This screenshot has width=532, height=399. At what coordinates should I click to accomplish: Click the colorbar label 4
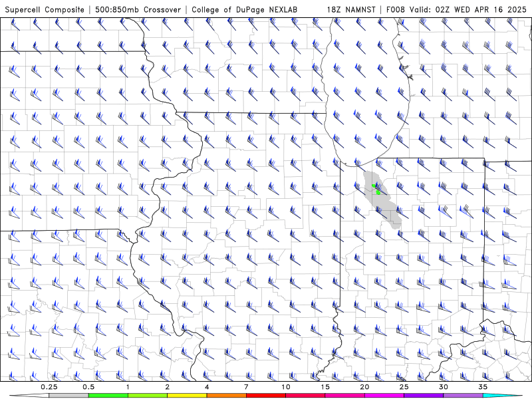tap(207, 387)
